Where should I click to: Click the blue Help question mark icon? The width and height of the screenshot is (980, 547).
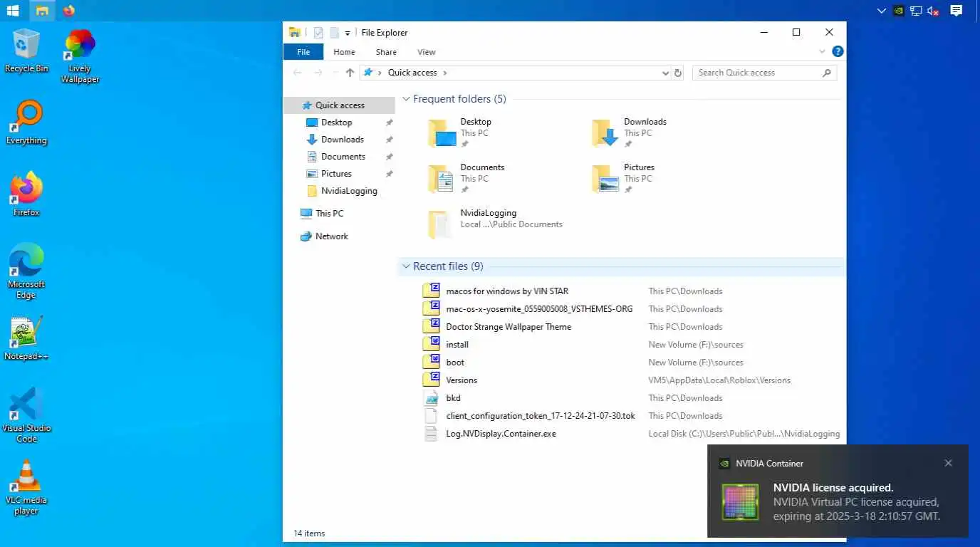838,51
